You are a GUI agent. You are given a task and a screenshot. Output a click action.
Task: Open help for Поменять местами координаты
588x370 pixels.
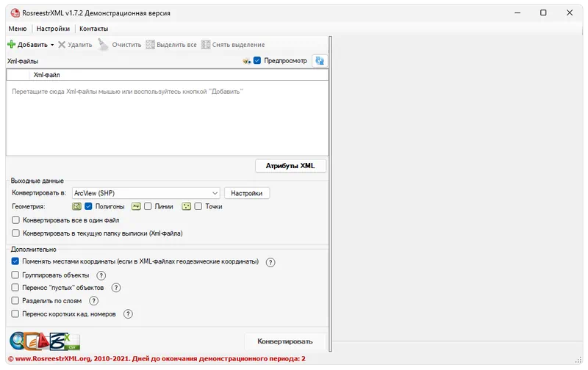click(x=270, y=262)
